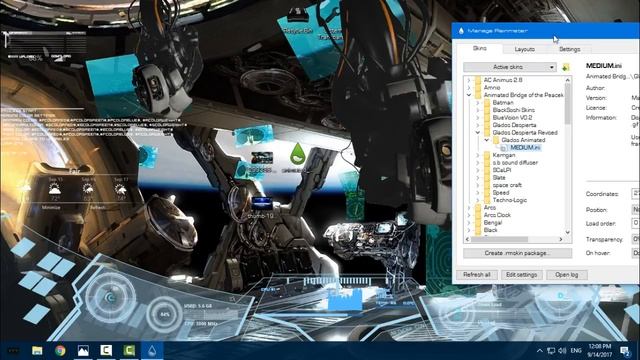Select the Techno-Logic folder
This screenshot has height=360, width=640.
tap(510, 200)
